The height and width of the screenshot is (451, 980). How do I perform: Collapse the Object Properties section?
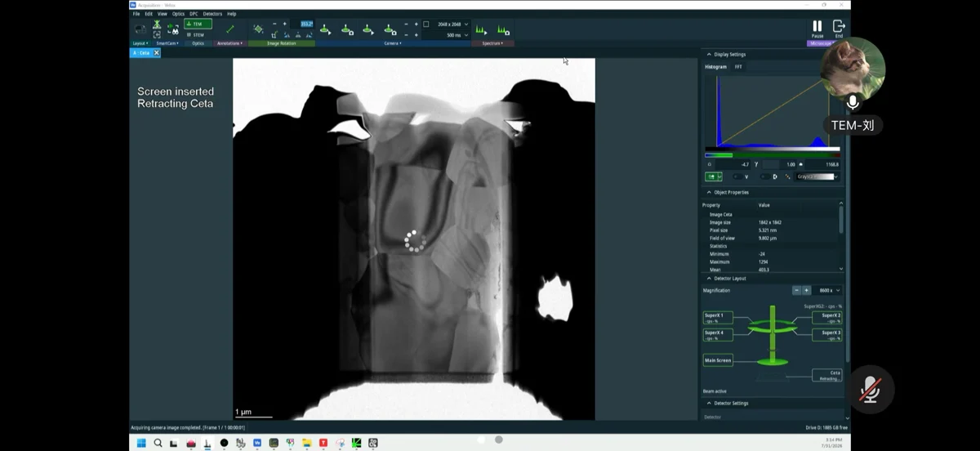coord(708,192)
